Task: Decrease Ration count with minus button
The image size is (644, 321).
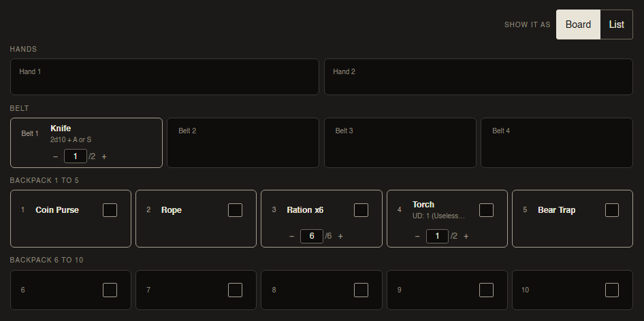Action: coord(291,236)
